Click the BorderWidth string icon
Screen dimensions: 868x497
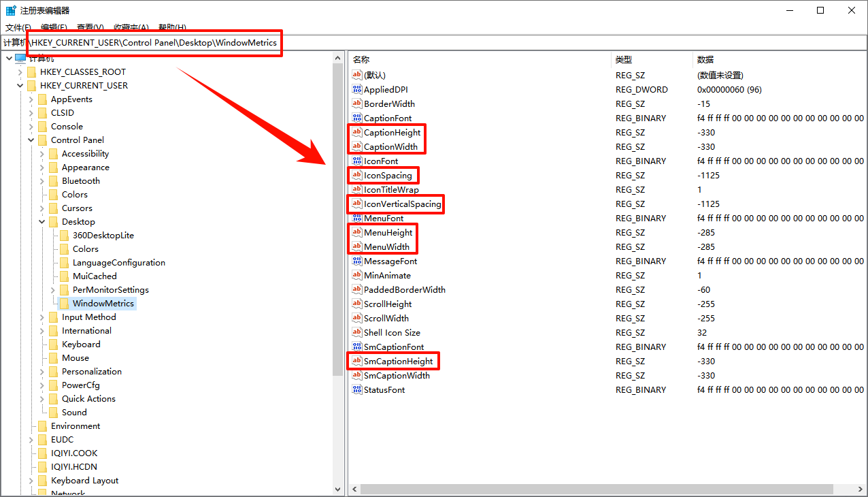pyautogui.click(x=357, y=104)
